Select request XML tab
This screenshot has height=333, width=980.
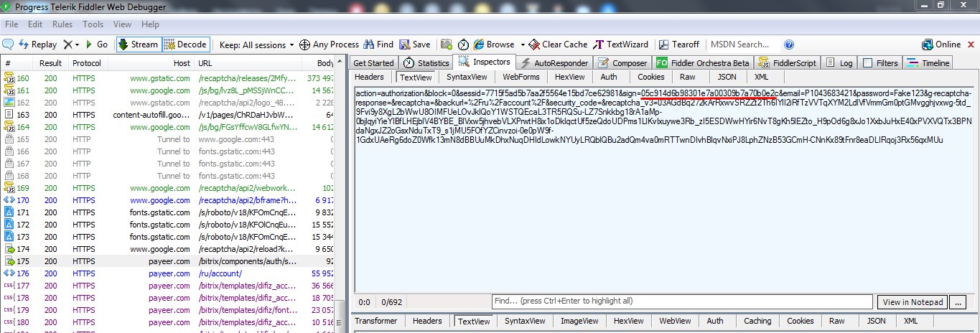[762, 78]
